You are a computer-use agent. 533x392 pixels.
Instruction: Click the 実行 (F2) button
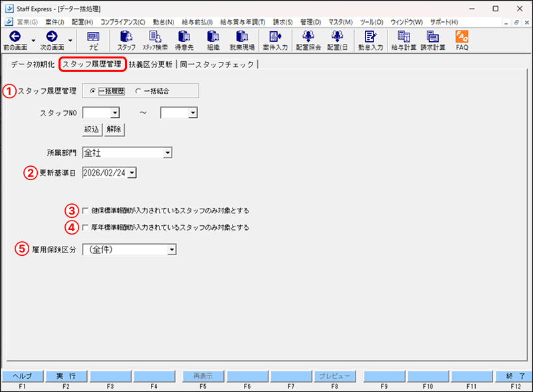(x=65, y=375)
